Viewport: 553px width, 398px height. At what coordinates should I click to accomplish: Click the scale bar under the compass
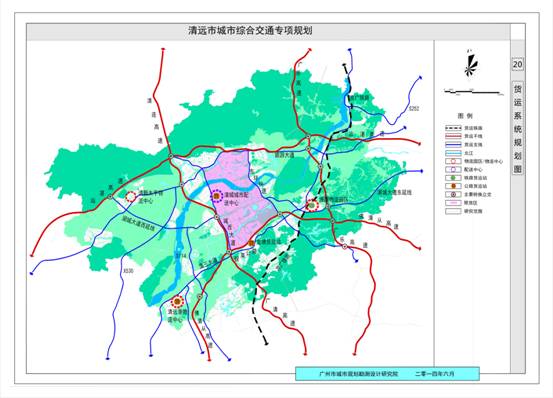(474, 92)
